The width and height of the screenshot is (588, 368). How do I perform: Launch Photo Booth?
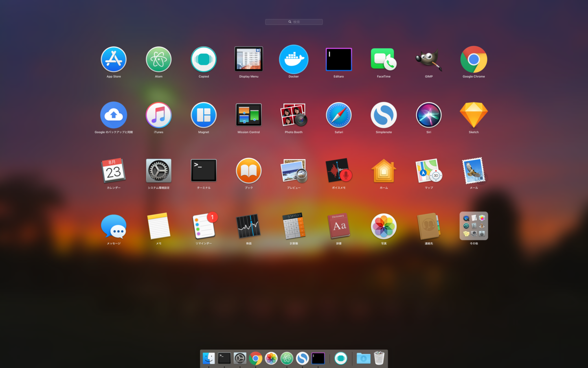click(x=294, y=115)
